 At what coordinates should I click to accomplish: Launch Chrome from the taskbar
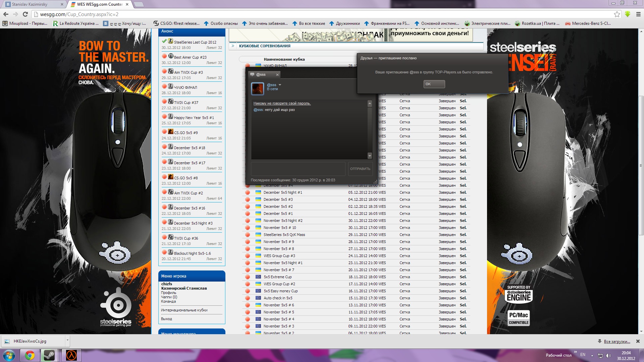coord(30,355)
